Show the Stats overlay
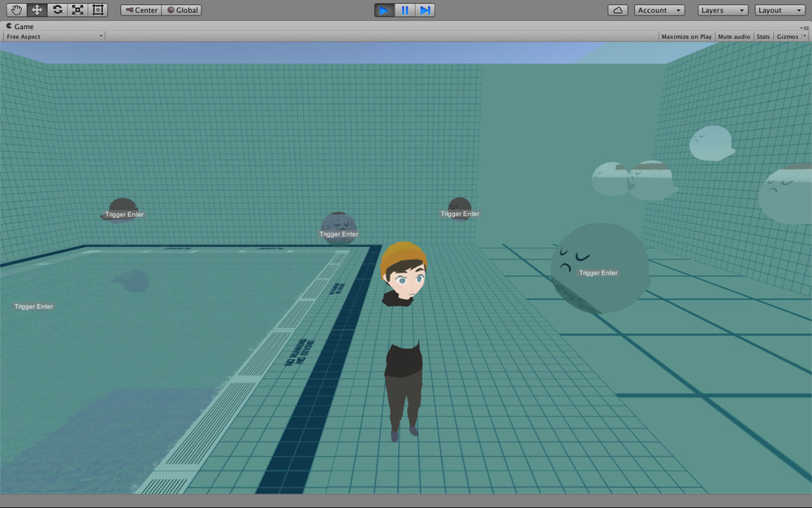Screen dimensions: 812x508 coord(763,37)
